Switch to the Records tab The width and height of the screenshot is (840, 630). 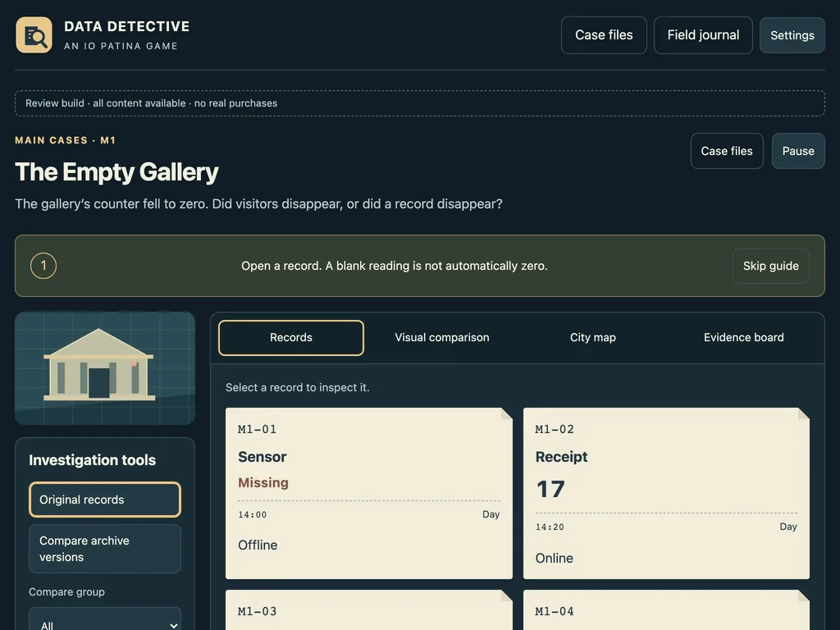tap(291, 337)
